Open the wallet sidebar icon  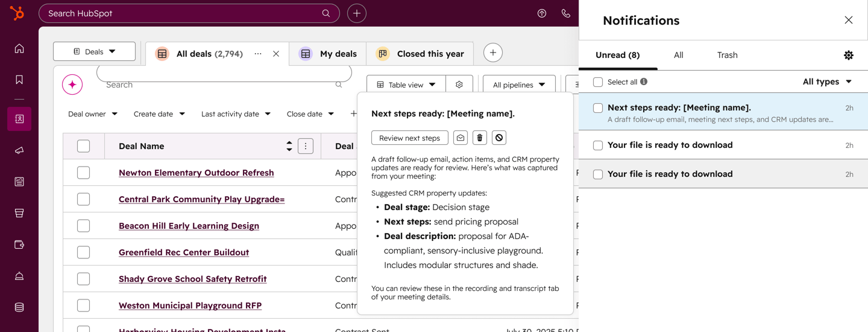pos(19,244)
